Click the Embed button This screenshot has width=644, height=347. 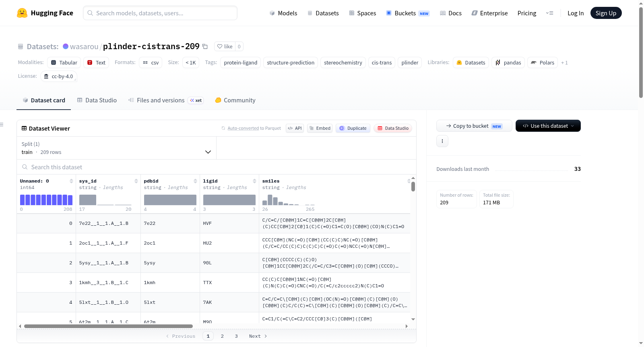pos(320,128)
